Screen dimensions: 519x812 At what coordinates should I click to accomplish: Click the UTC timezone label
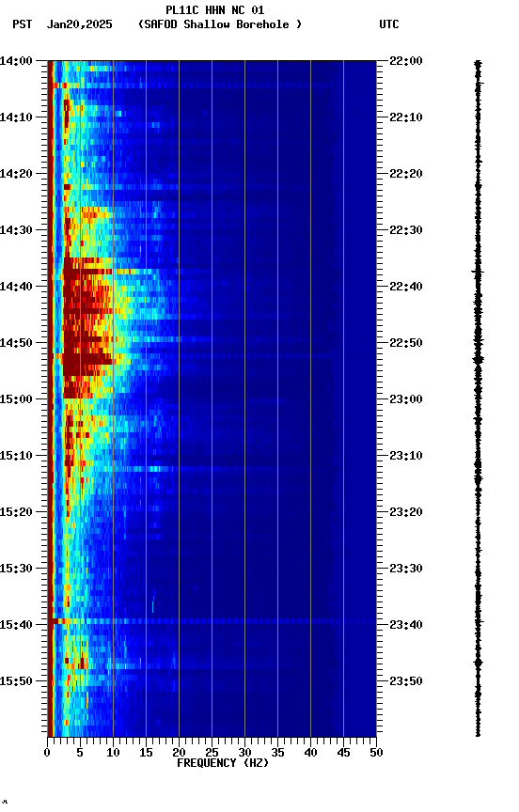[x=389, y=24]
